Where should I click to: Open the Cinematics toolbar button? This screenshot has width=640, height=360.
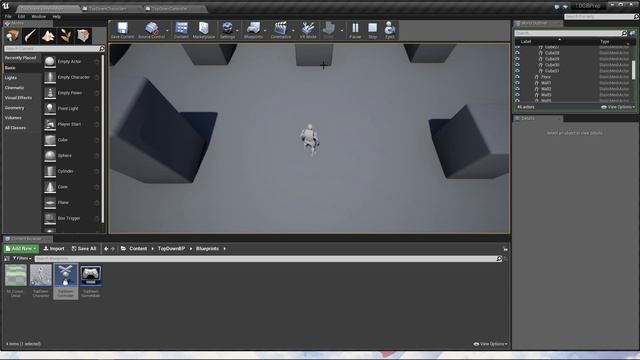[x=281, y=31]
